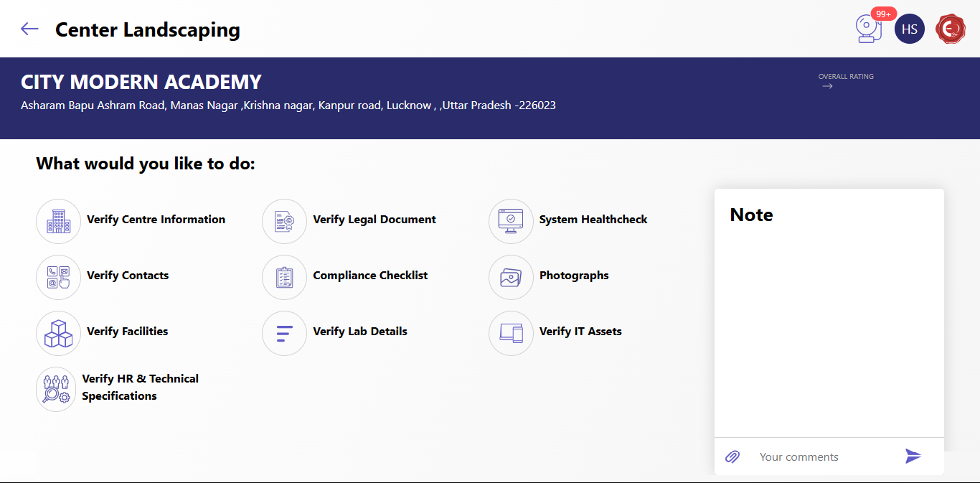Go to the System Healthcheck text link
Image resolution: width=980 pixels, height=483 pixels.
pos(593,220)
